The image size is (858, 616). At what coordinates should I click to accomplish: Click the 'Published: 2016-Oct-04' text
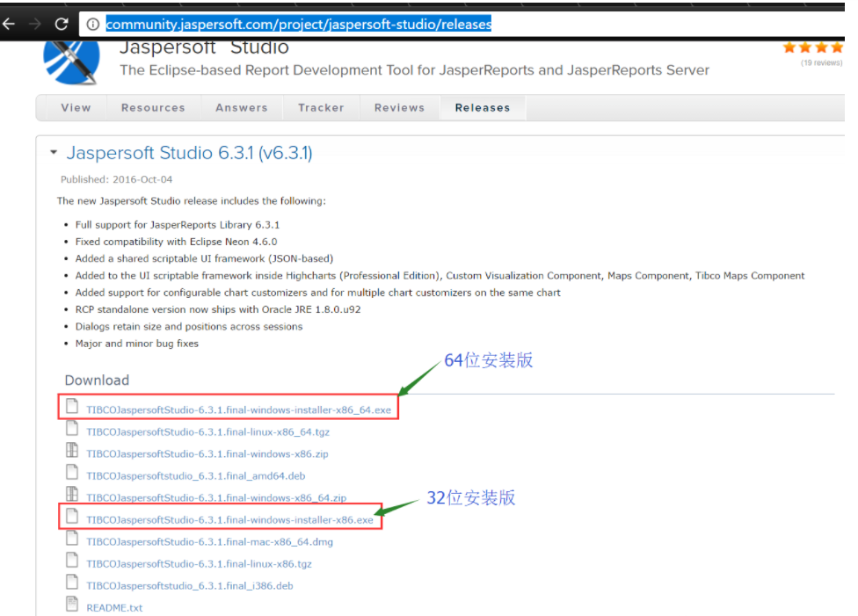point(117,179)
